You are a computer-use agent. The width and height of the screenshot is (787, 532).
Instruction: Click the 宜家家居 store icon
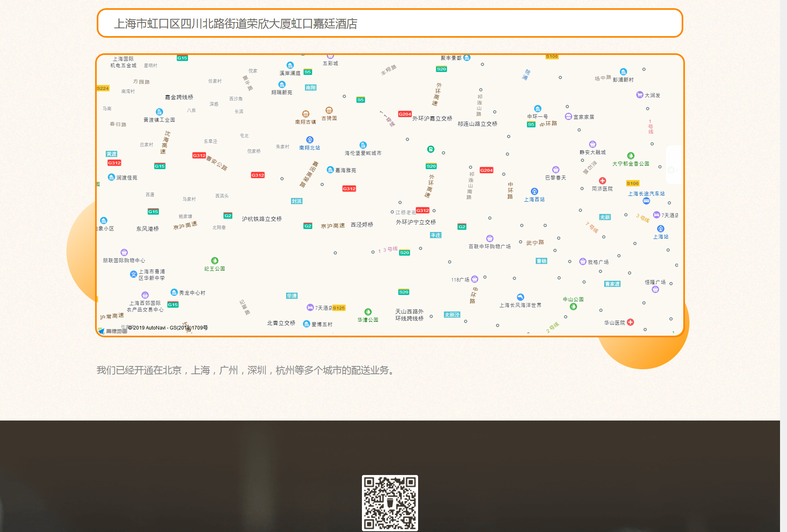point(568,116)
